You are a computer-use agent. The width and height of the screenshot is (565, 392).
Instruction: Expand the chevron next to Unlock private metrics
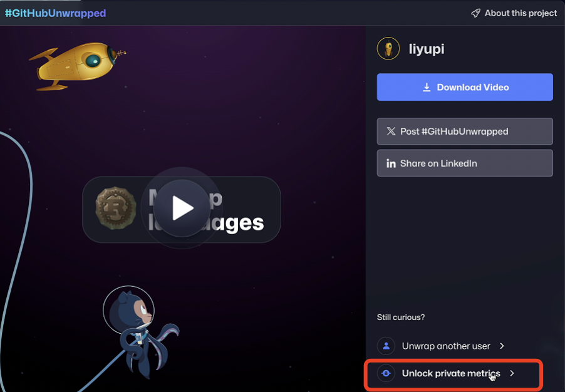[512, 373]
